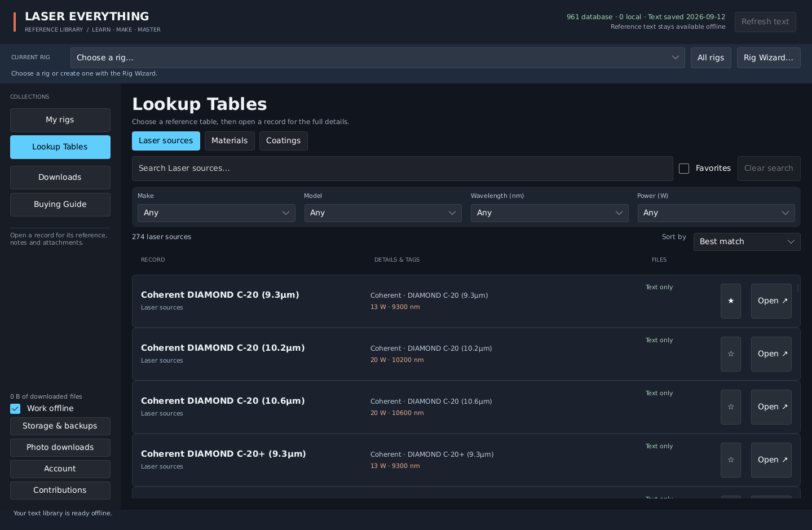Image resolution: width=812 pixels, height=530 pixels.
Task: Open the Coherent DIAMOND C-20+ (9.3µm) record
Action: (x=771, y=460)
